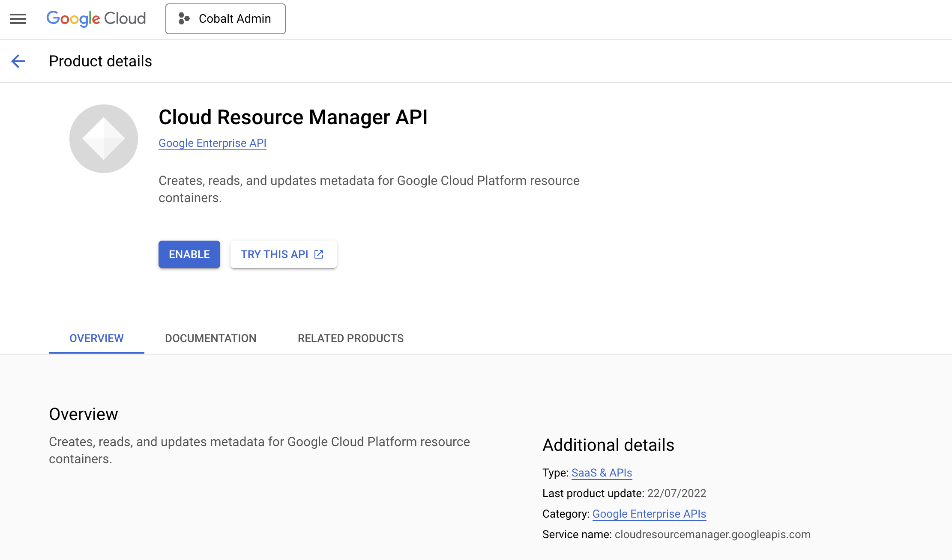Follow the SaaS & APIs type link
This screenshot has height=560, width=952.
601,473
